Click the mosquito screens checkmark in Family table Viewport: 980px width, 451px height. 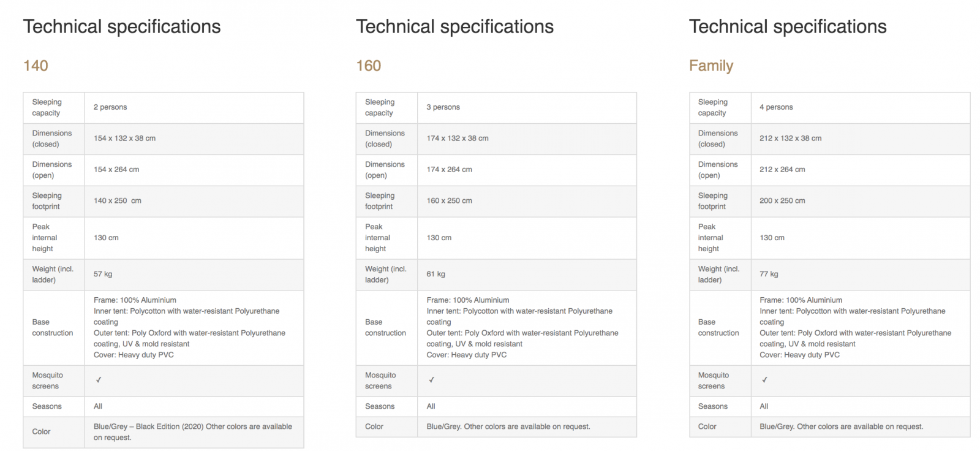(x=764, y=380)
